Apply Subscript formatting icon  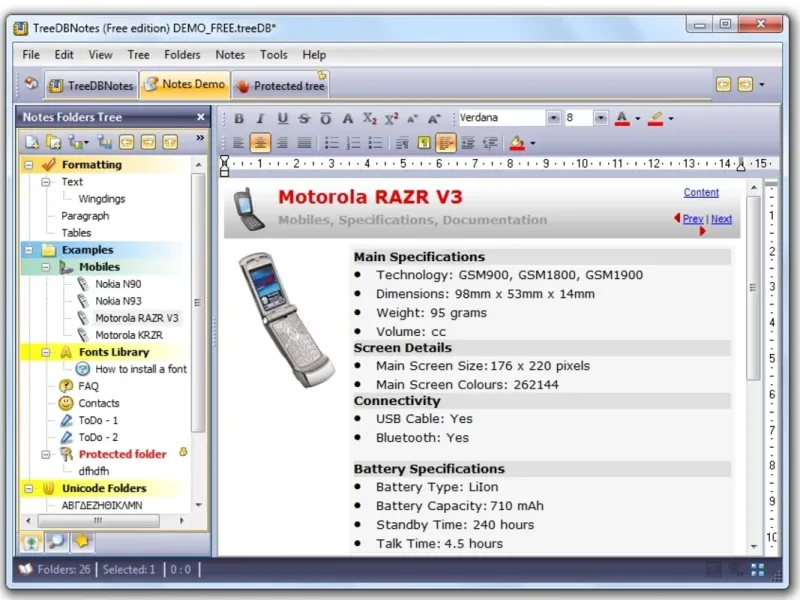370,118
